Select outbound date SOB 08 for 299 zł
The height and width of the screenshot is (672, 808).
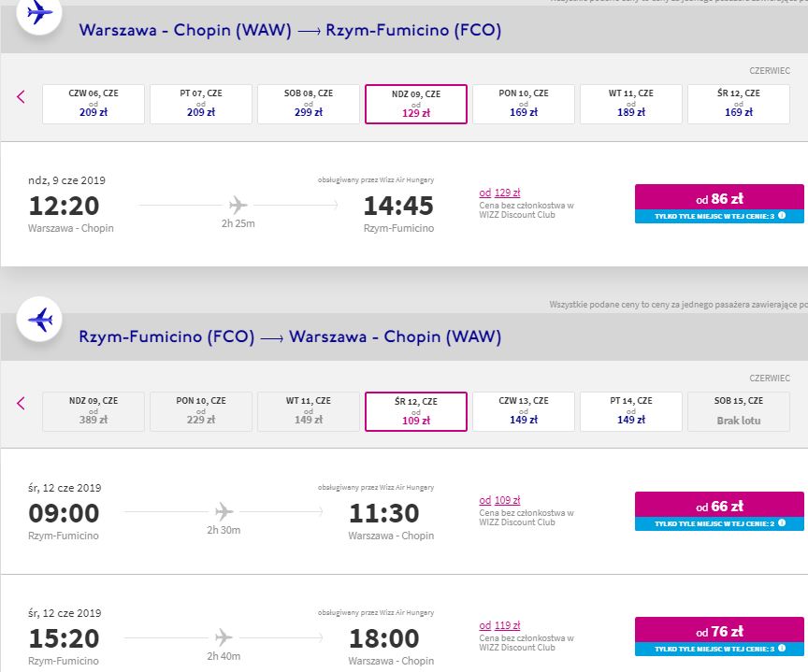[309, 104]
